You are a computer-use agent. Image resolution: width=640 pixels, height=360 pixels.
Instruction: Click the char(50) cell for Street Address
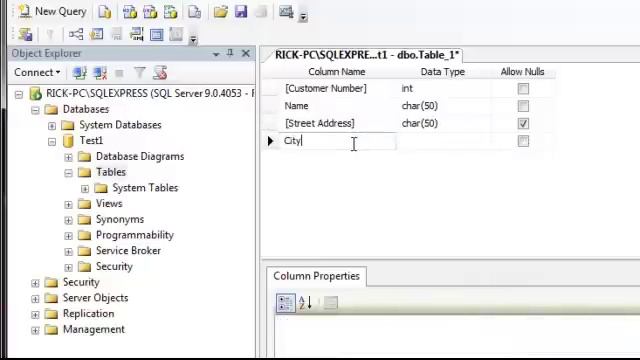[x=445, y=124]
